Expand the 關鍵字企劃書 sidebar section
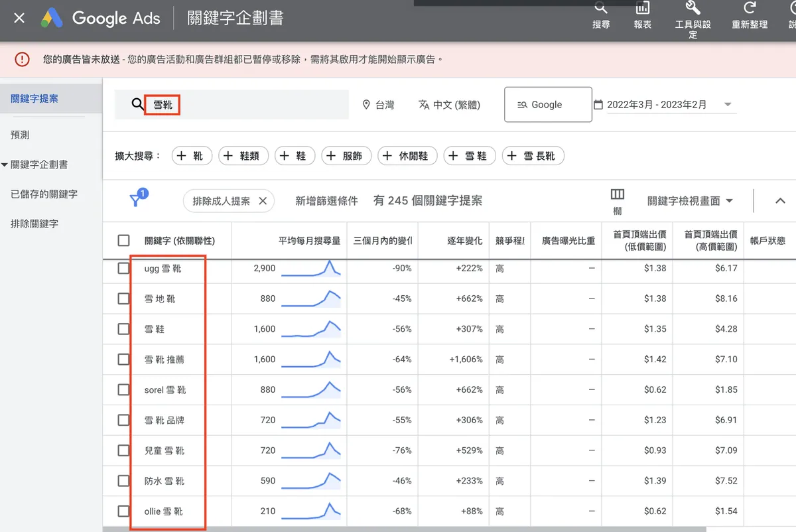 point(5,165)
